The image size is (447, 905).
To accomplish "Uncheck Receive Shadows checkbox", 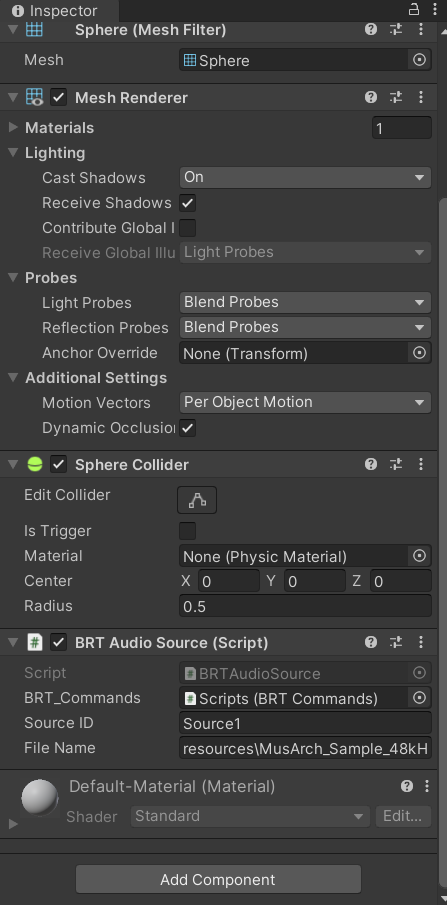I will [x=188, y=203].
